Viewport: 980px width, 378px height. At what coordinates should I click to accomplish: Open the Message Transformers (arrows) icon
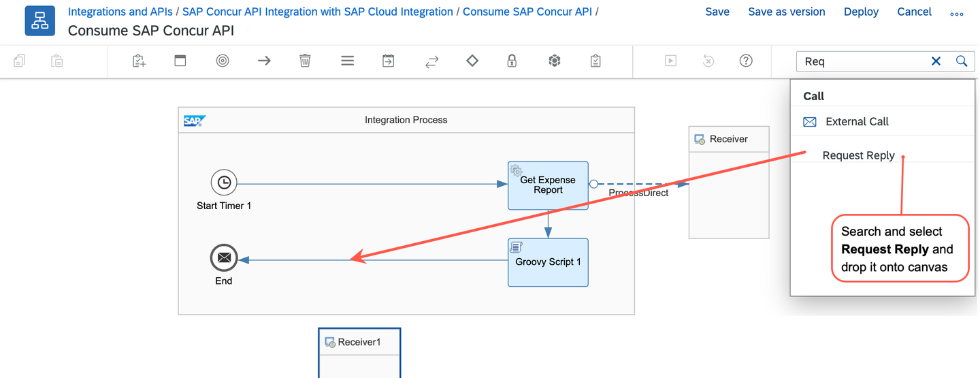point(431,61)
